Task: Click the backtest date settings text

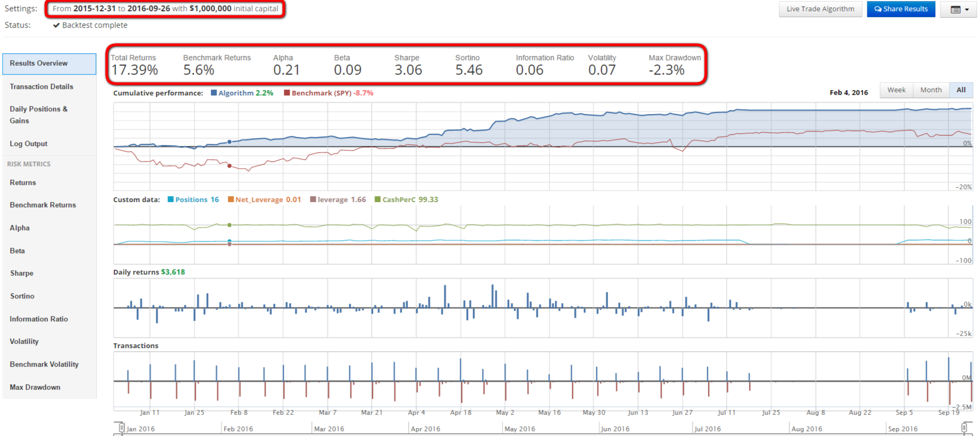Action: click(165, 9)
